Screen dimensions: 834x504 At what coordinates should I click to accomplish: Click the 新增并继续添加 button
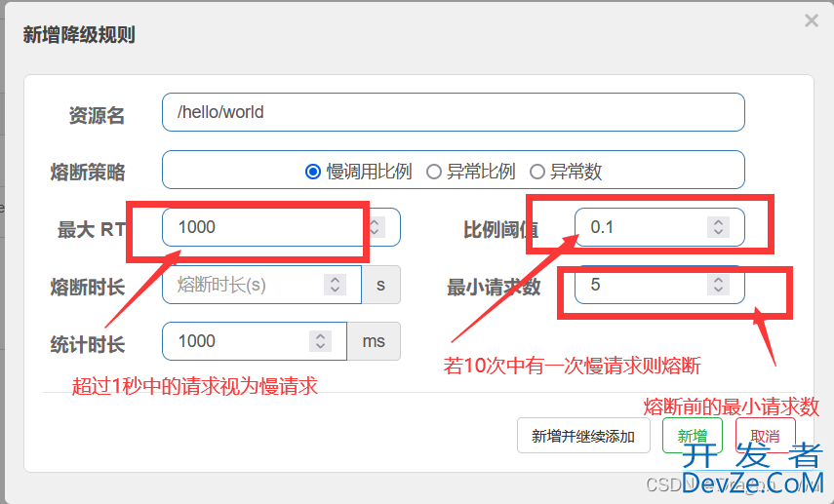point(583,436)
